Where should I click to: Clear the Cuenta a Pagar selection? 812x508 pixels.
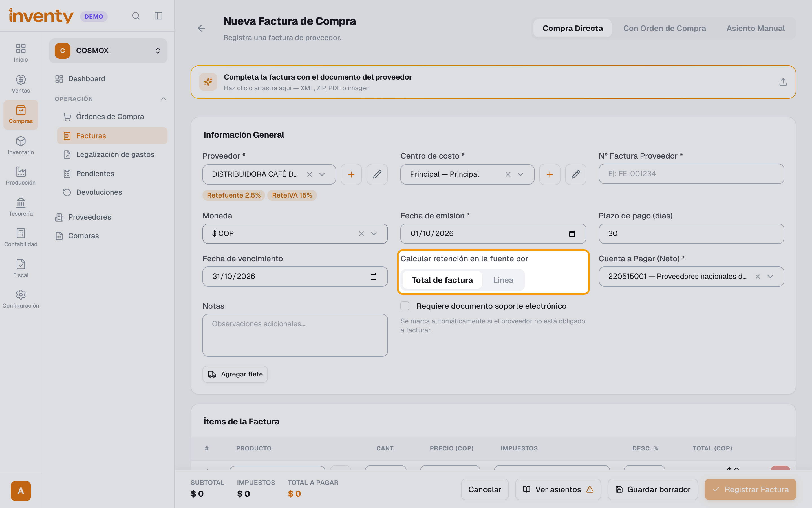coord(758,277)
